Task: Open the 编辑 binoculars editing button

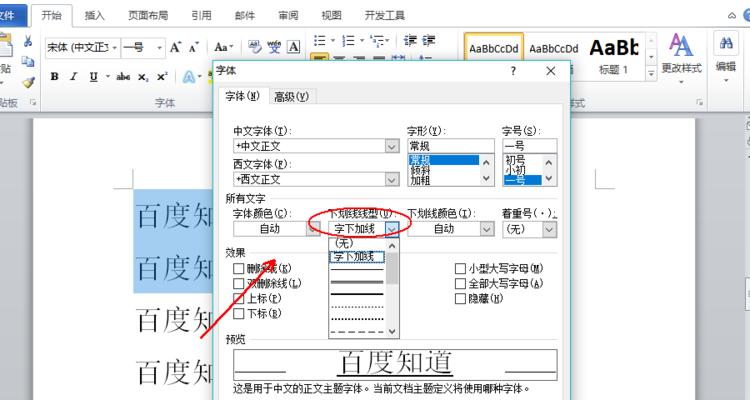Action: click(726, 56)
